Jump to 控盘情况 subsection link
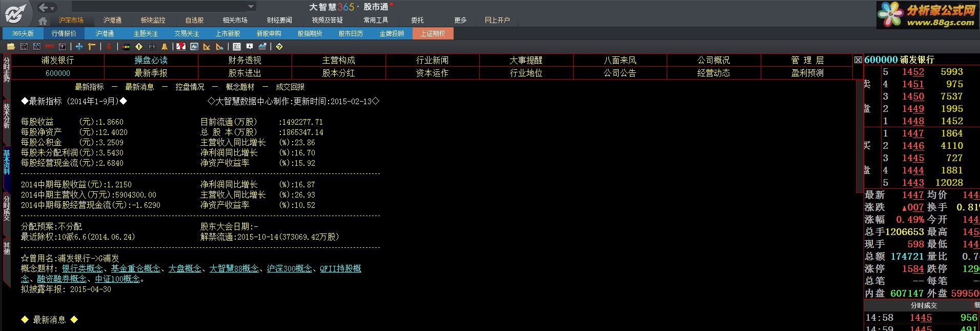Viewport: 980px width, 331px height. (x=190, y=87)
